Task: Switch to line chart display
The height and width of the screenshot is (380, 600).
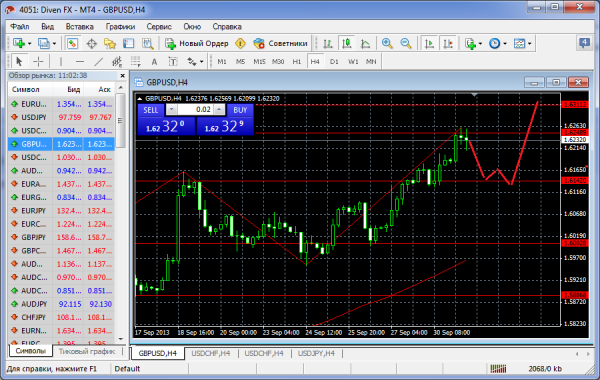Action: [x=365, y=44]
